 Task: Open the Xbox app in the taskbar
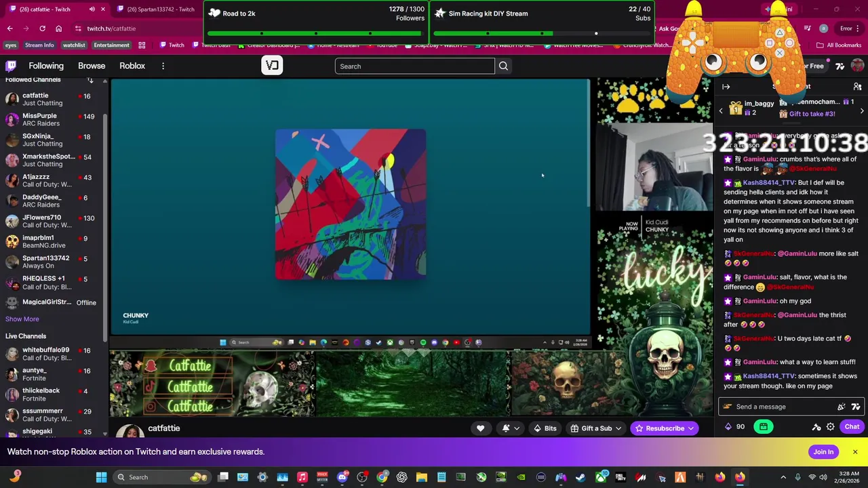click(x=601, y=477)
